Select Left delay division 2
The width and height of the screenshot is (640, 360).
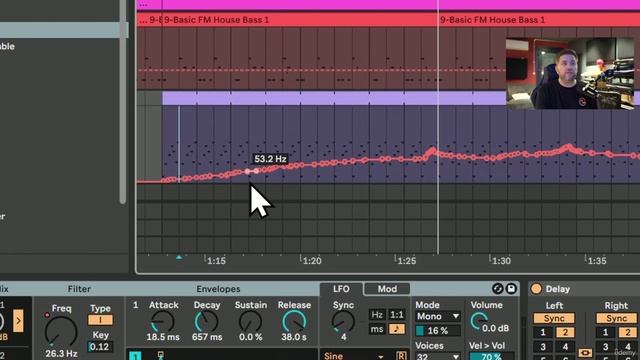pos(565,332)
